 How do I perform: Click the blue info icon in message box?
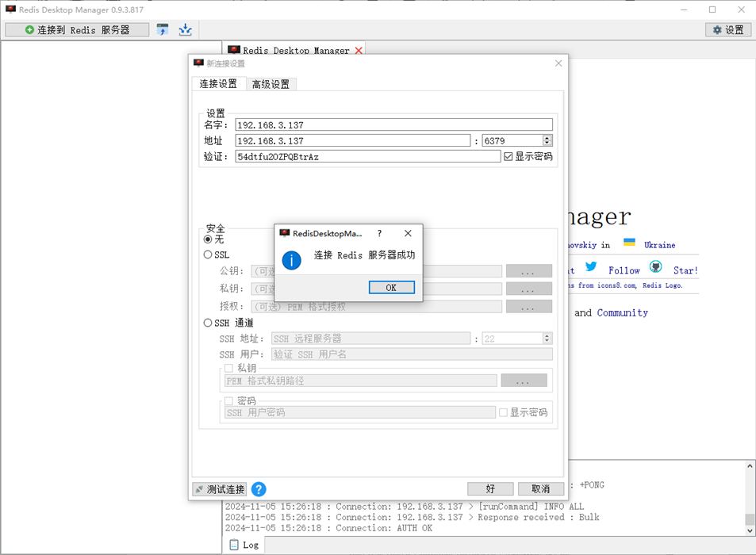(292, 260)
